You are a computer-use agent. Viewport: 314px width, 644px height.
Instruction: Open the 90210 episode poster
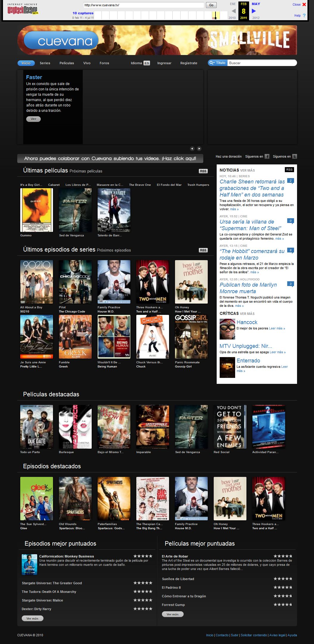[37, 282]
